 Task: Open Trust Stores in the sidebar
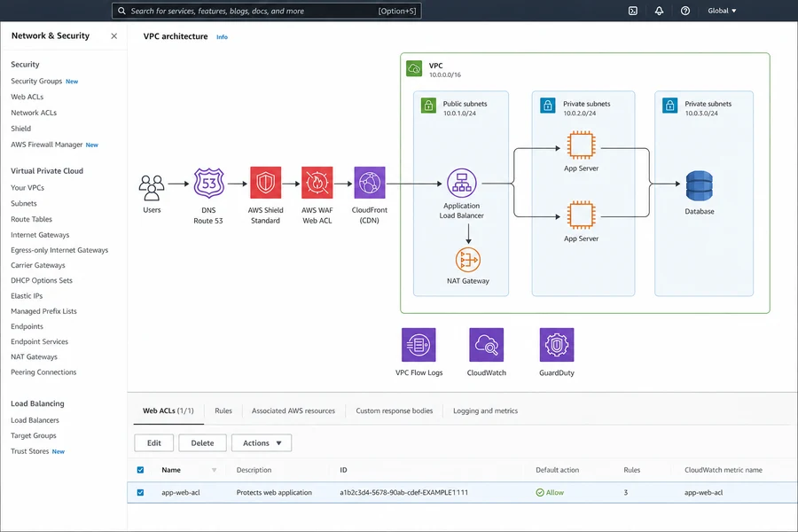tap(29, 451)
